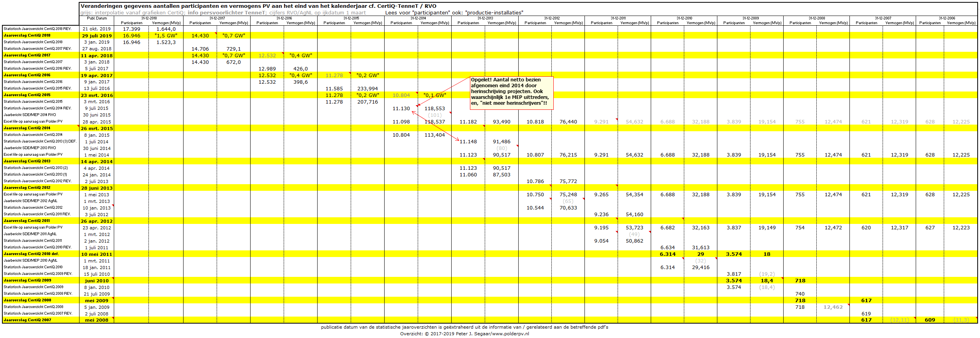
Task: Click the capacity value 50,862
Action: 635,241
